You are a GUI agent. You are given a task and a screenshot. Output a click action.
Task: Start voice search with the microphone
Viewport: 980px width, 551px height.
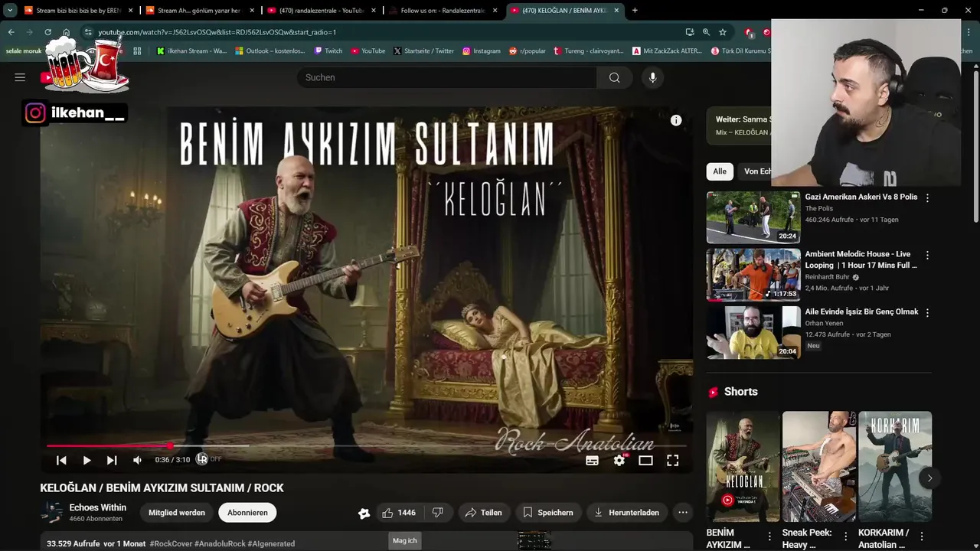pos(652,77)
